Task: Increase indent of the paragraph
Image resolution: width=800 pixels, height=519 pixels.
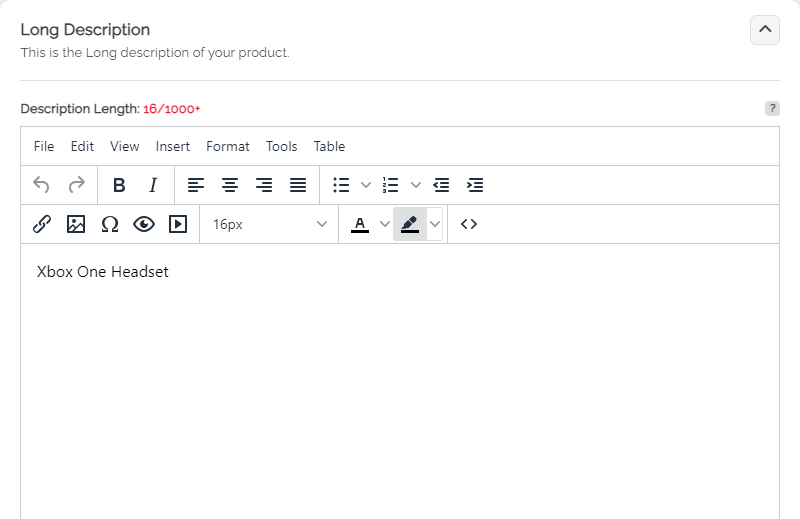Action: (476, 185)
